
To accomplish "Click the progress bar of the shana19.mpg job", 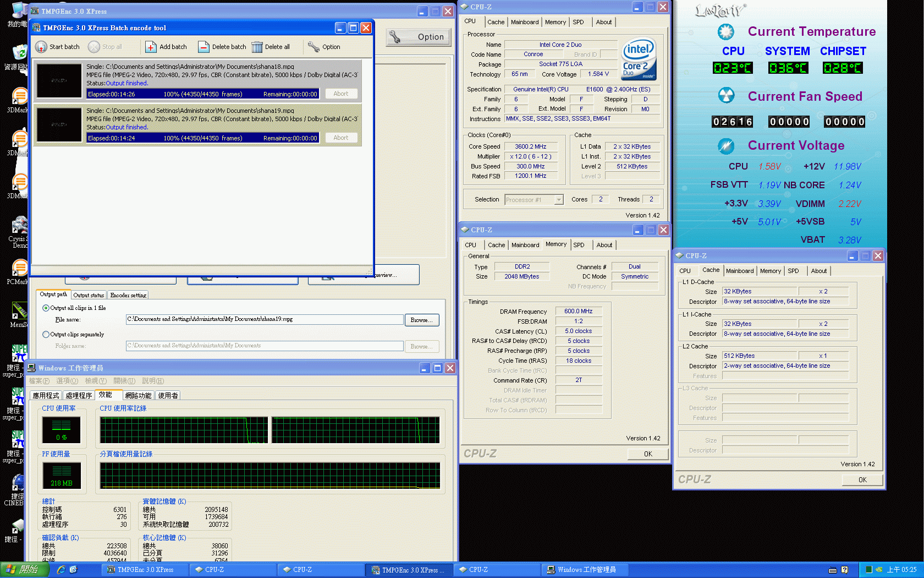I will click(203, 138).
